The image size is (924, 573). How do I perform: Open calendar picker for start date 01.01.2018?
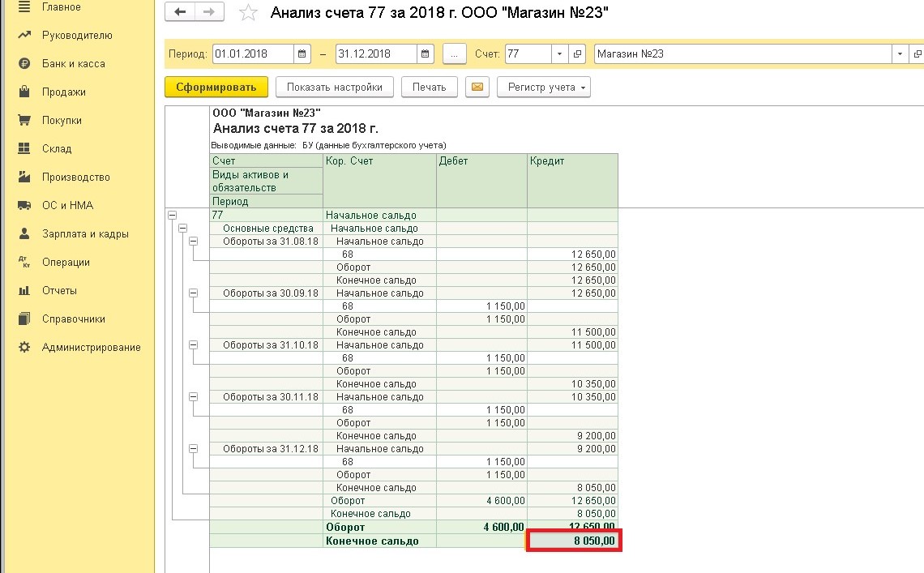[302, 53]
